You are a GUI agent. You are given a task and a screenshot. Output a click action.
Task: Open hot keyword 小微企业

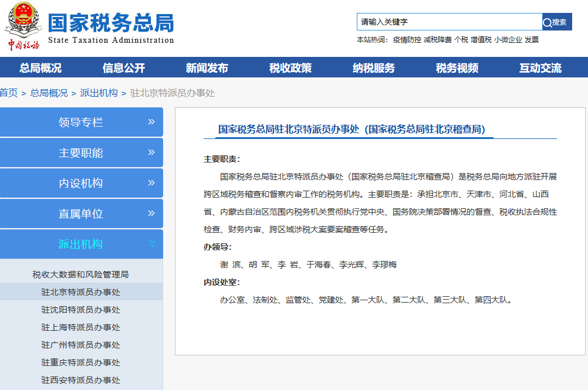pos(508,40)
